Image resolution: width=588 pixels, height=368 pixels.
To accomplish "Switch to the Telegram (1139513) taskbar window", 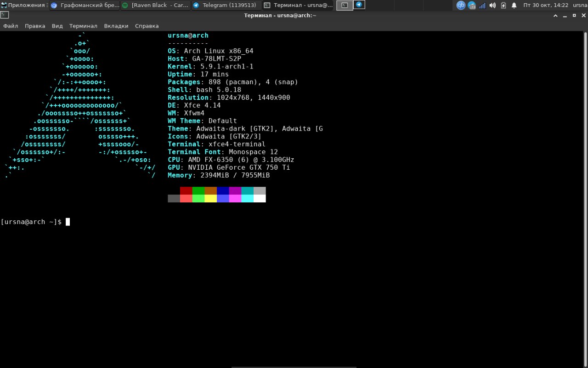I will click(x=226, y=5).
